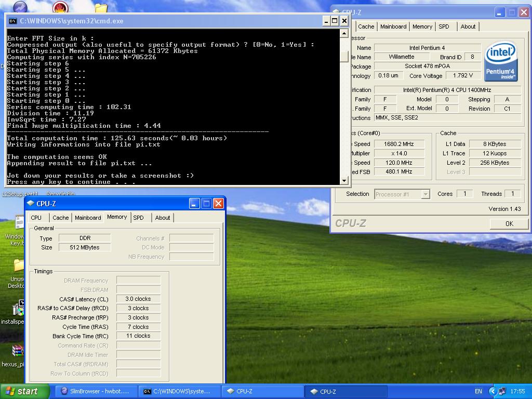Switch to Cache tab in right CPU-Z window
532x399 pixels.
pos(366,26)
